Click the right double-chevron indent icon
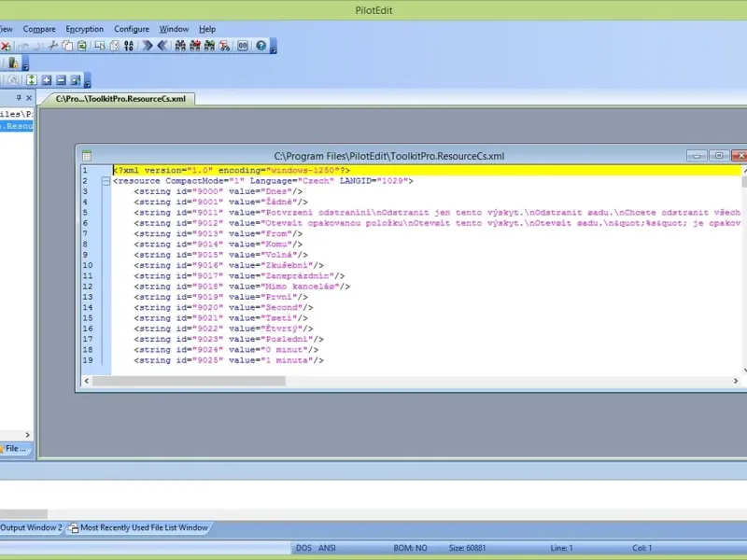 click(x=148, y=46)
